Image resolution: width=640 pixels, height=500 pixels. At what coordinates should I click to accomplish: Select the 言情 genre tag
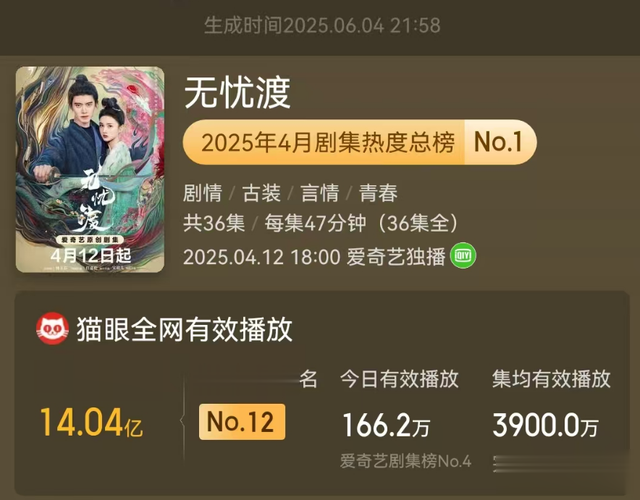pos(320,193)
